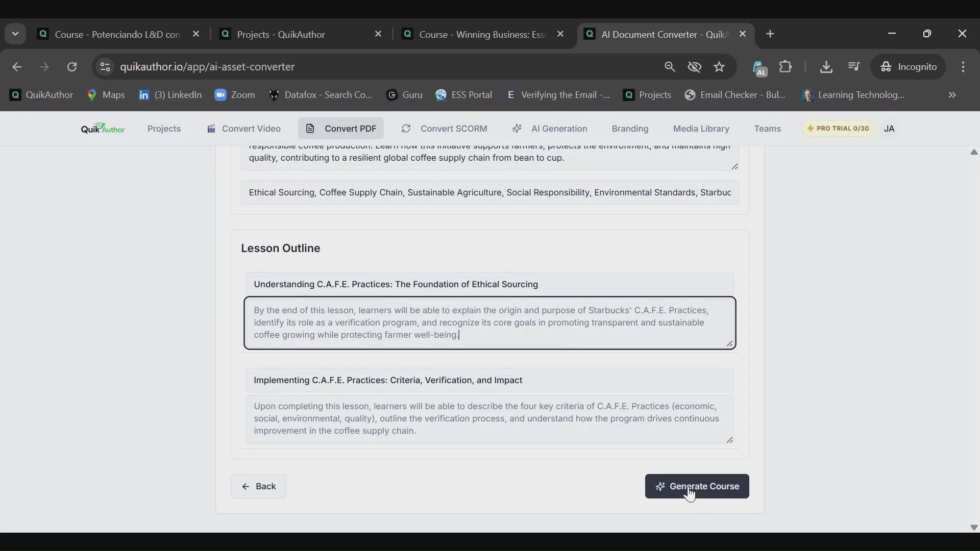Reload the current page
The image size is (980, 551).
click(x=72, y=67)
